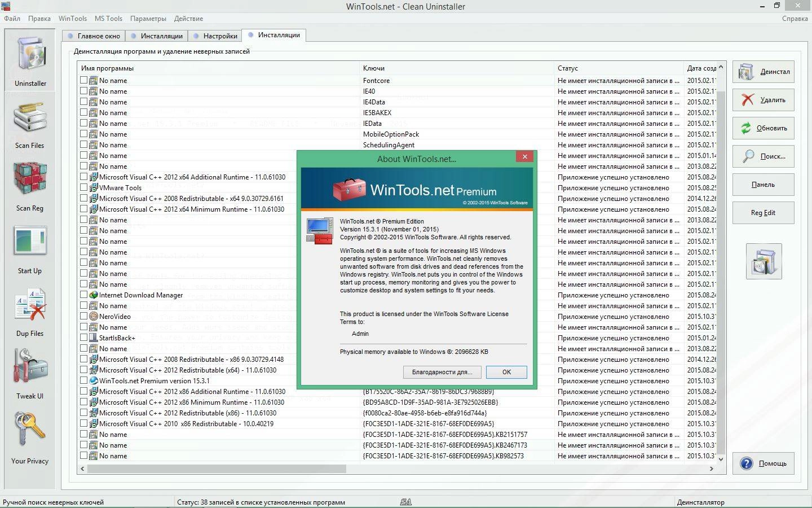This screenshot has width=812, height=508.
Task: Open the Действие menu
Action: pyautogui.click(x=188, y=19)
